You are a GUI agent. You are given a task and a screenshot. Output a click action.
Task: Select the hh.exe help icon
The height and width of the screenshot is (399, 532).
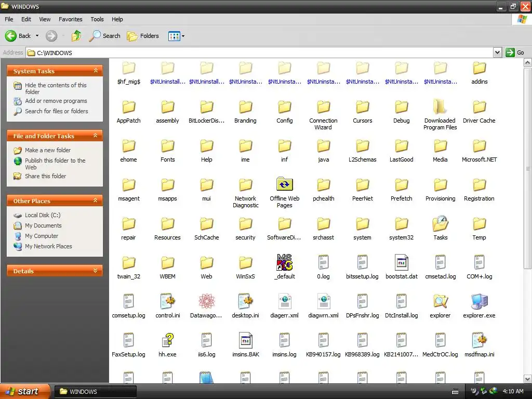(167, 345)
